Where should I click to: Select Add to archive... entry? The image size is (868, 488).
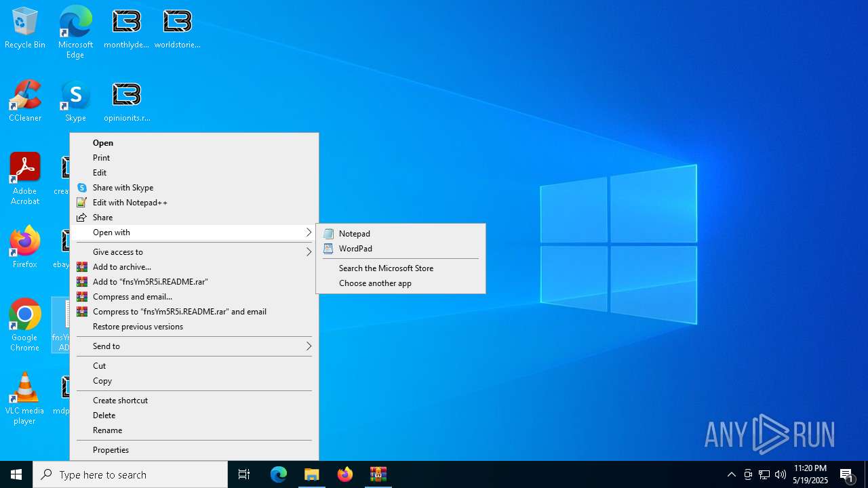click(194, 267)
